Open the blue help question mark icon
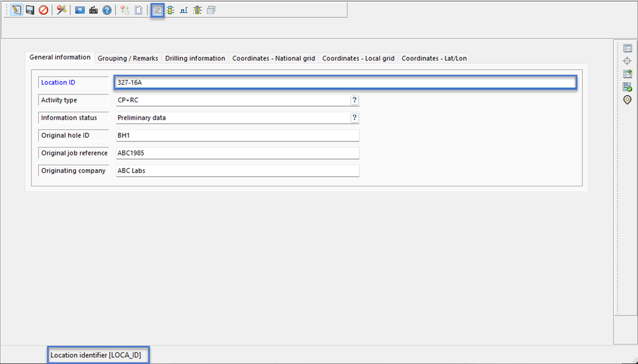 pyautogui.click(x=107, y=10)
